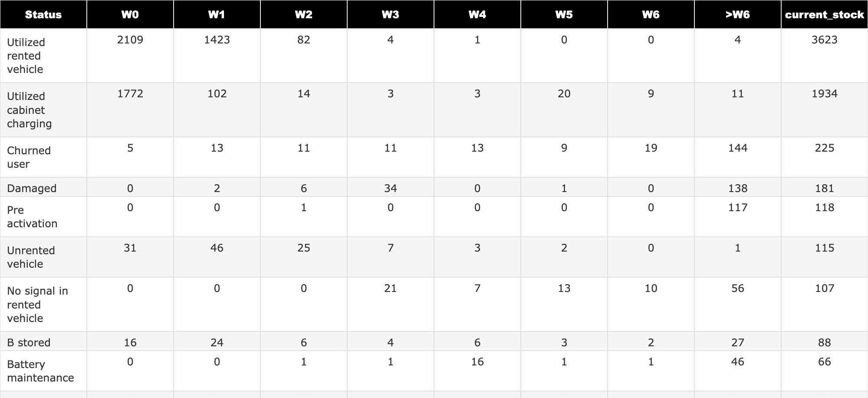
Task: Click the 34 cell in Damaged row
Action: coord(391,188)
